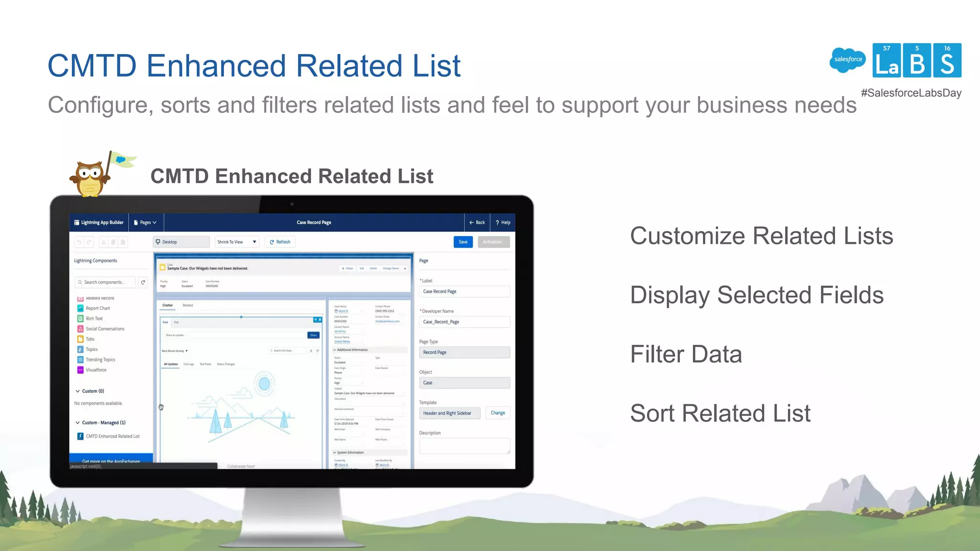
Task: Click the Search this feed field
Action: (288, 351)
